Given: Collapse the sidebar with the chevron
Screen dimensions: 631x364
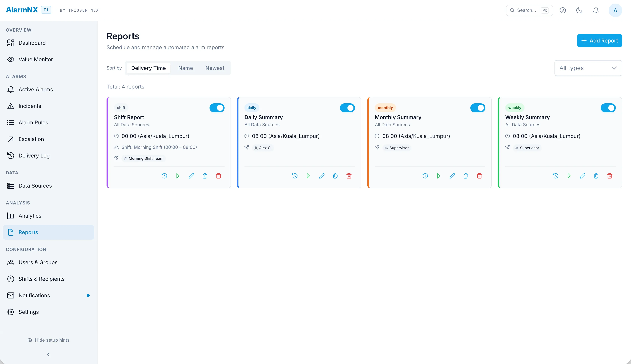Looking at the screenshot, I should click(48, 354).
